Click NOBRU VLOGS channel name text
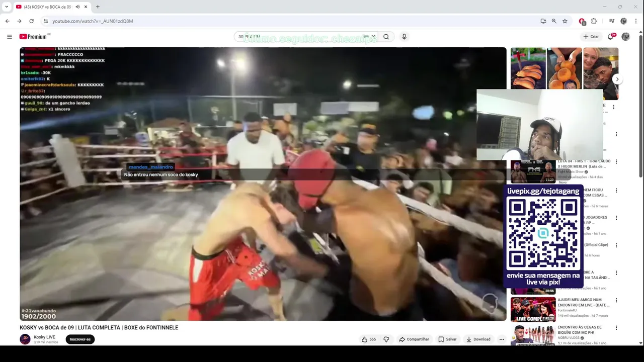Screen dimensions: 644x362 click(569, 338)
